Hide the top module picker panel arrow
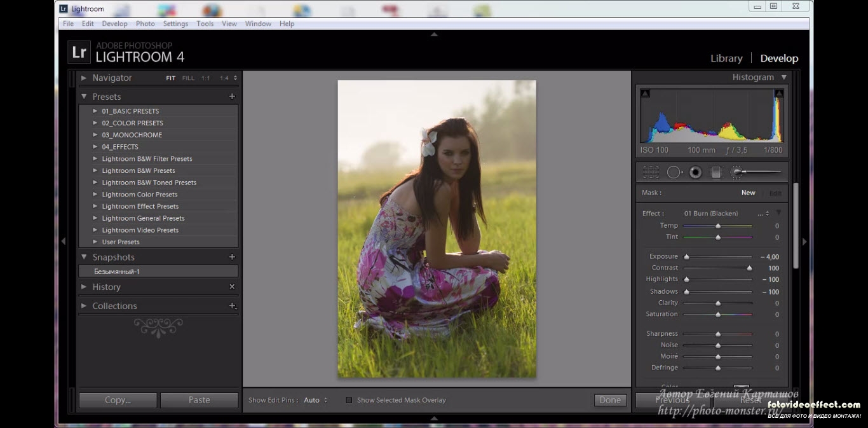This screenshot has height=428, width=868. coord(434,34)
